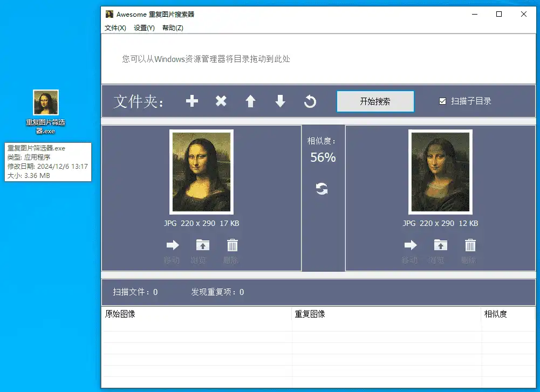
Task: Minimize the Awesome 重复图片搜索器 window
Action: (475, 14)
